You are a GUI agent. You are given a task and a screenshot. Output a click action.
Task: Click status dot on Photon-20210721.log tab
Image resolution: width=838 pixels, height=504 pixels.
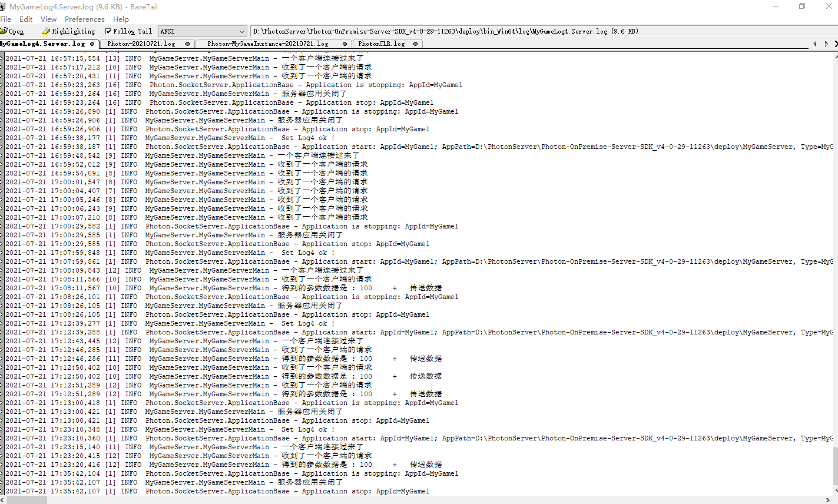187,44
